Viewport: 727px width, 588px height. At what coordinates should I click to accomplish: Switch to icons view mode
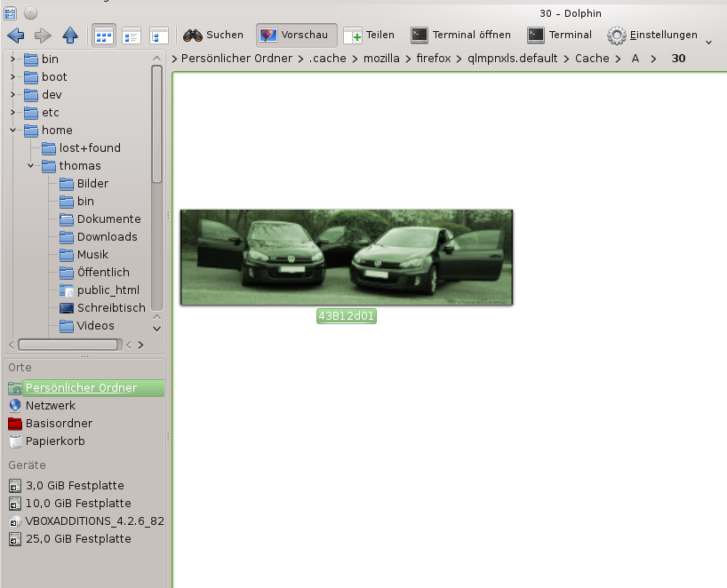coord(104,36)
